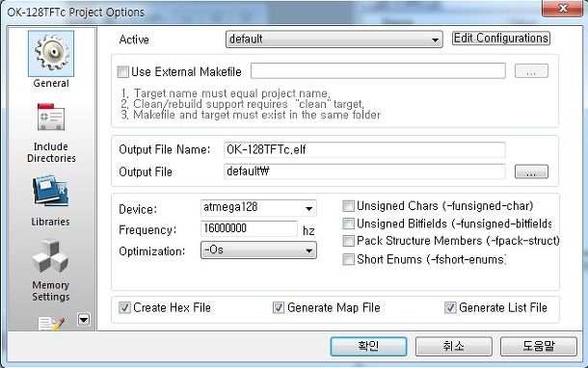Click the OK-128TFTc Project Options title
Viewport: 588px width, 368px height.
[x=76, y=12]
